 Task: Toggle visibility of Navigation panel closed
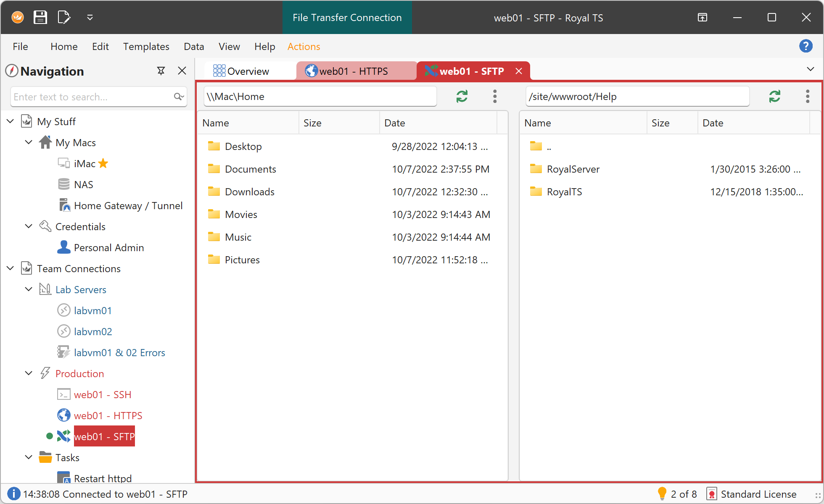click(183, 71)
